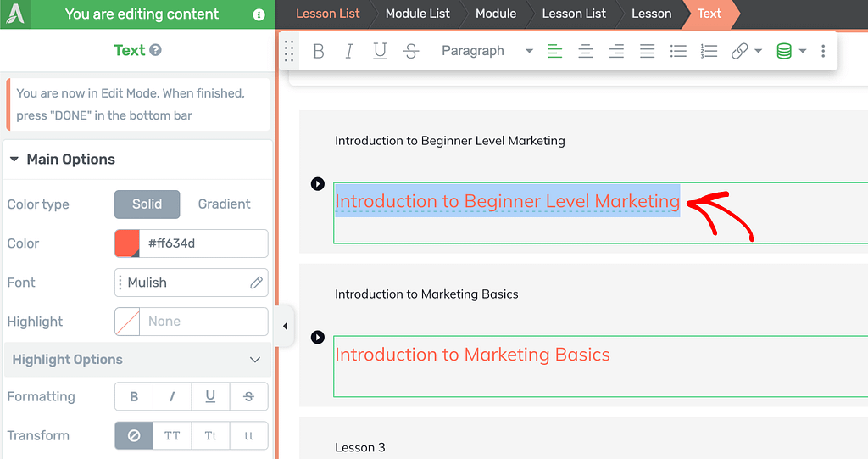The width and height of the screenshot is (868, 459).
Task: Select no text transform option
Action: pyautogui.click(x=134, y=436)
